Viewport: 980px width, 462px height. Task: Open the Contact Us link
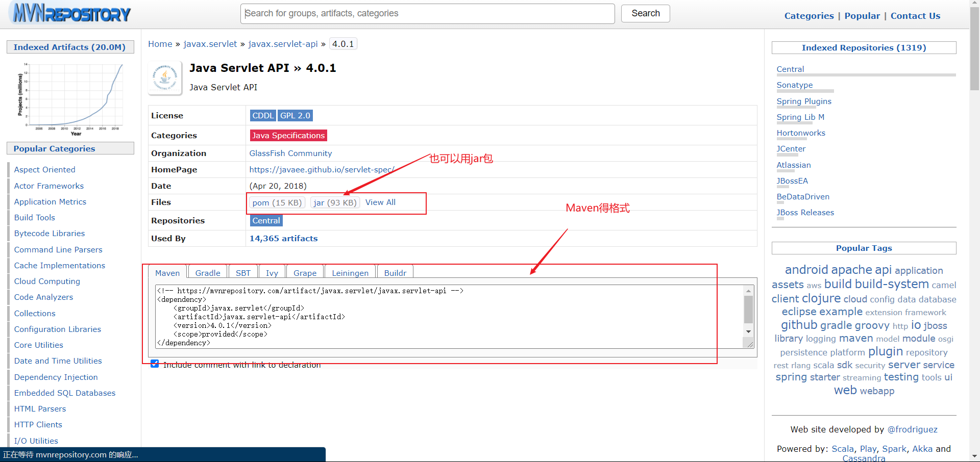coord(915,16)
